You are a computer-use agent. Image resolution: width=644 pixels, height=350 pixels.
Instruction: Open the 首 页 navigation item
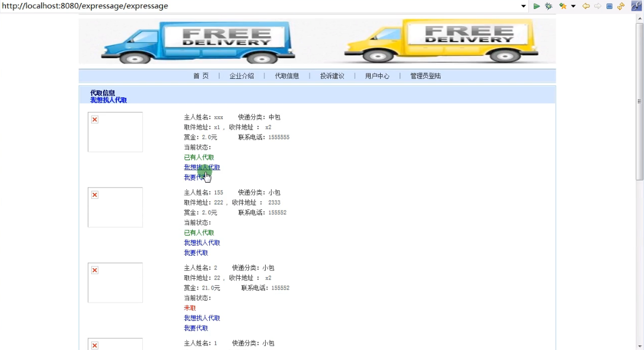tap(201, 76)
